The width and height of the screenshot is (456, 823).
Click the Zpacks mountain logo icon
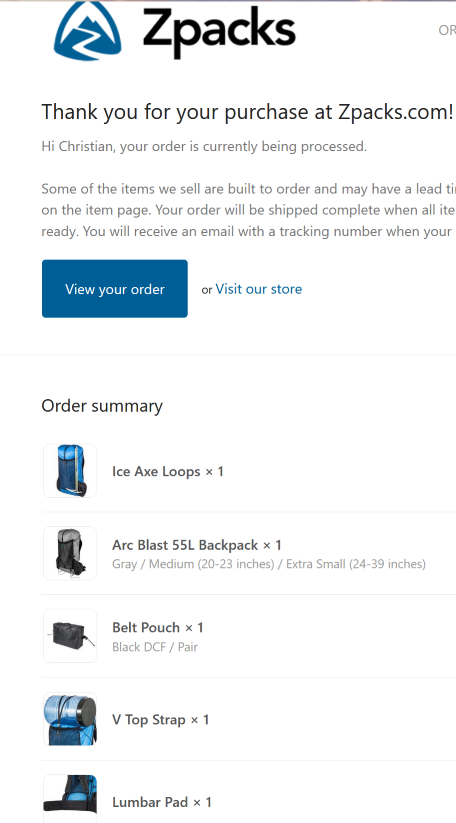pos(88,30)
